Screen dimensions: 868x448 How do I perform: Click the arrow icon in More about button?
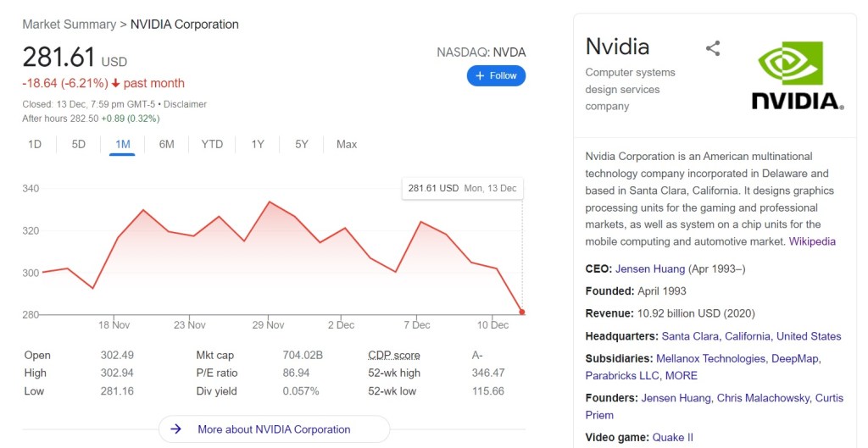point(176,429)
